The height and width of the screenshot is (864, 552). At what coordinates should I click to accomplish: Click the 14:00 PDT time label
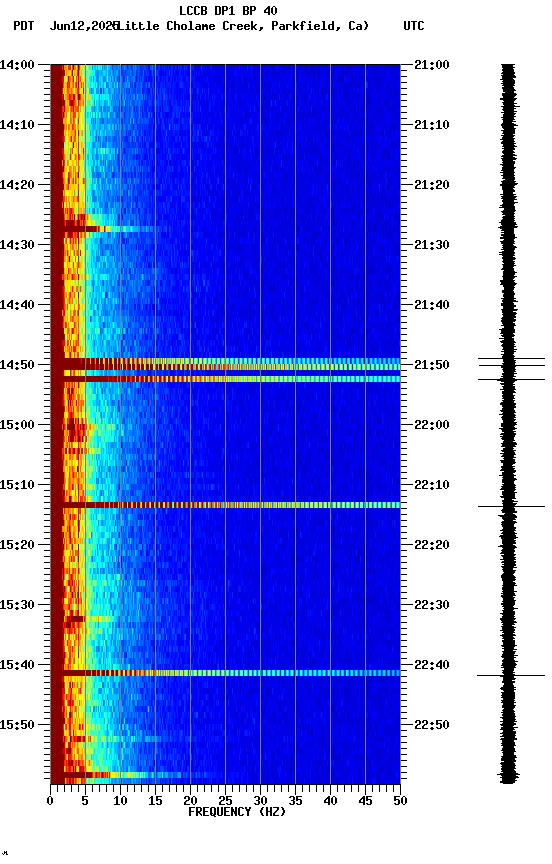click(17, 65)
